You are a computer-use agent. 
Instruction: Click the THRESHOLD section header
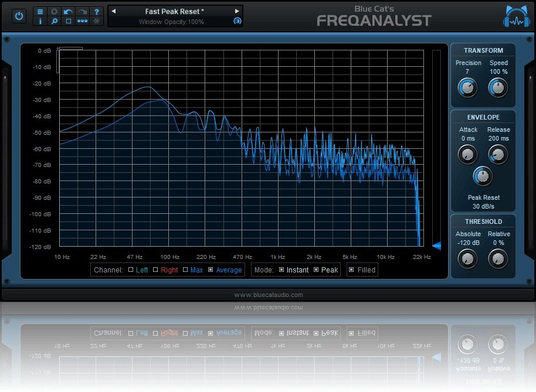coord(483,221)
